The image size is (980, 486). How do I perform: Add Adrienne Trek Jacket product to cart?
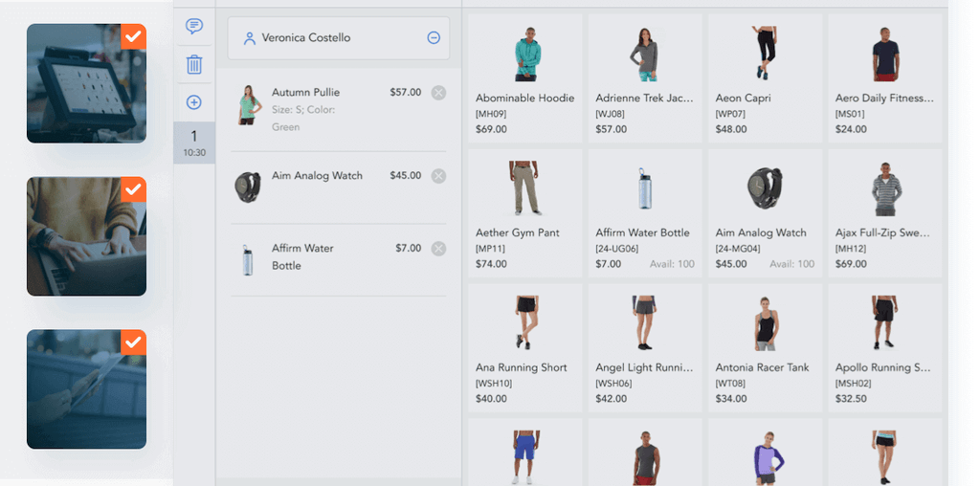tap(645, 78)
